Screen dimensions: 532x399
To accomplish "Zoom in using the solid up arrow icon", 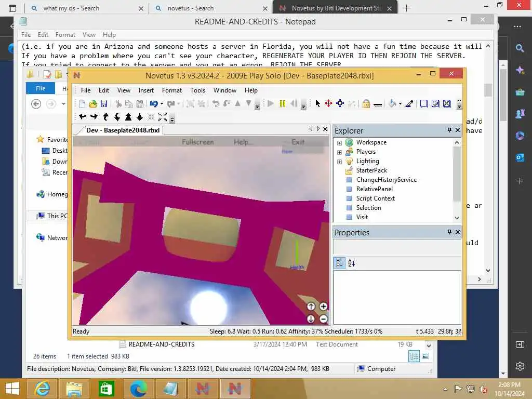I will (x=128, y=117).
